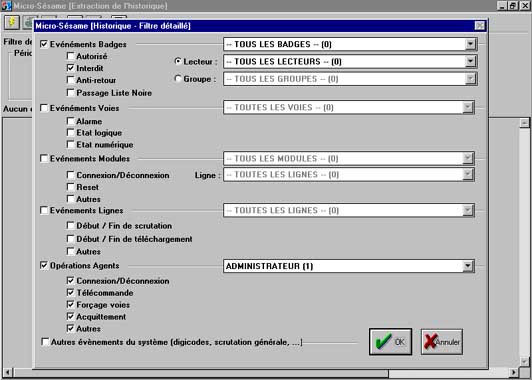Restore down the main Micro-Sésame window
Viewport: 532px width, 380px height.
[513, 6]
